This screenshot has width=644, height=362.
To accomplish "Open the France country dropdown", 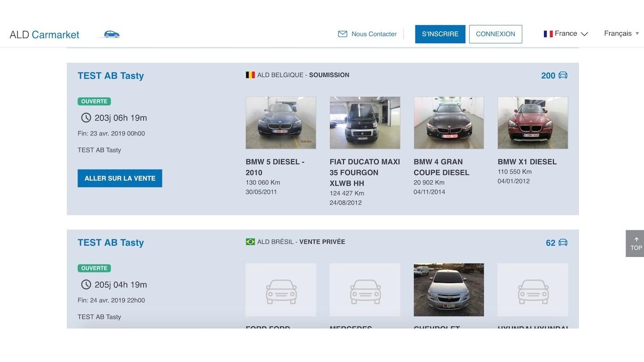I will pos(566,34).
